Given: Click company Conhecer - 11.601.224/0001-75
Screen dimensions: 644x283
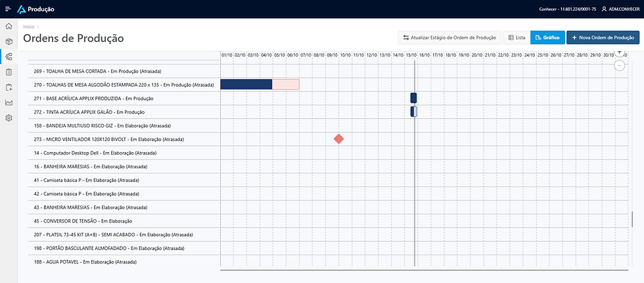Looking at the screenshot, I should coord(568,9).
